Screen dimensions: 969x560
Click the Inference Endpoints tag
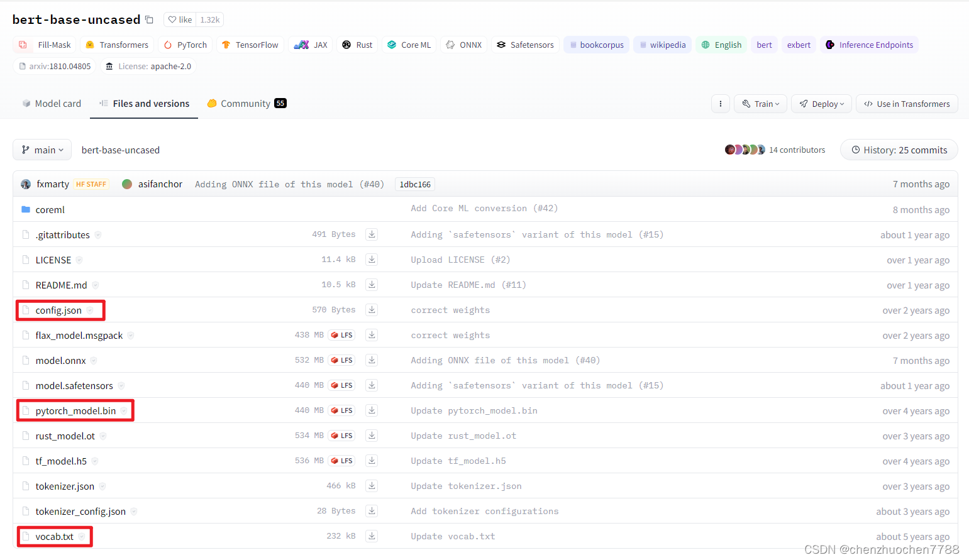click(869, 45)
